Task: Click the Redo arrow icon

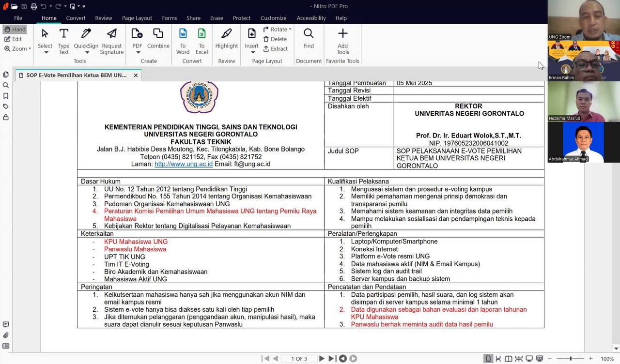Action: (x=58, y=6)
